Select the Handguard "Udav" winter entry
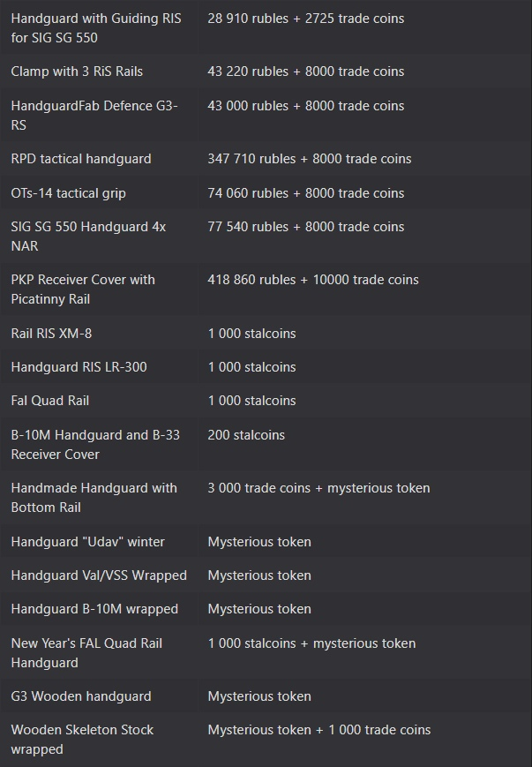 pos(88,542)
